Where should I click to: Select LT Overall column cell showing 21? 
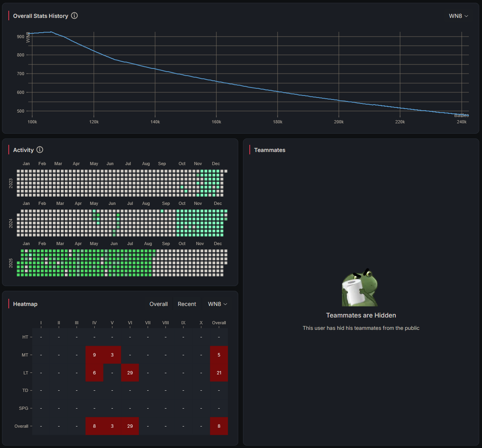[x=219, y=373]
